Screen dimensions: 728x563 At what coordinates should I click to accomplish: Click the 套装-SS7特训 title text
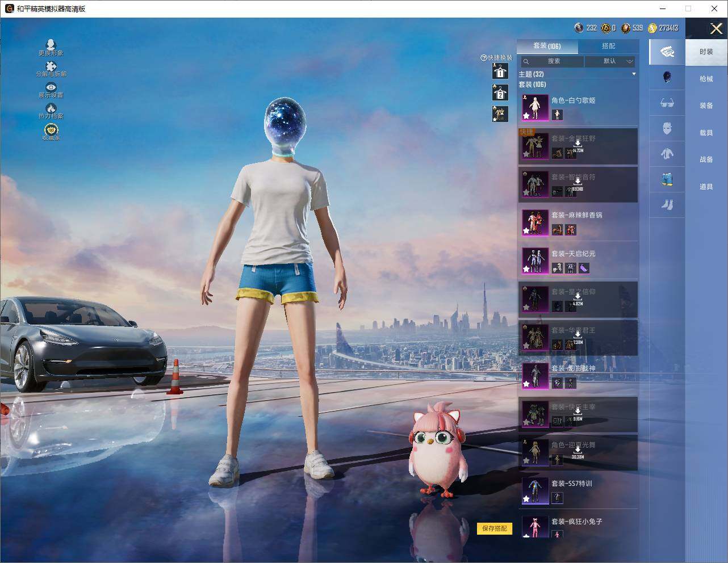pos(572,484)
